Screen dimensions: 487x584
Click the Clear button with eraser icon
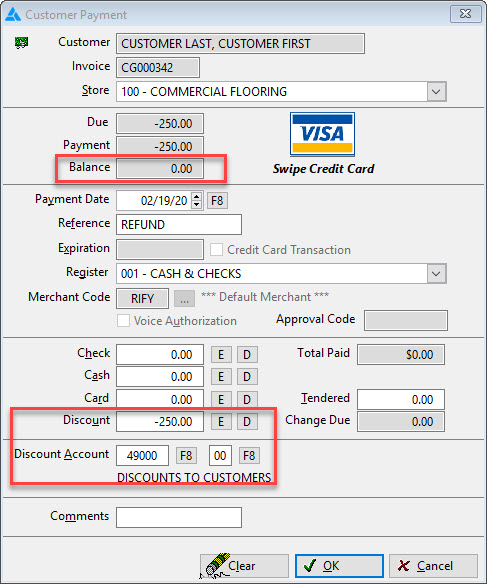coord(244,566)
